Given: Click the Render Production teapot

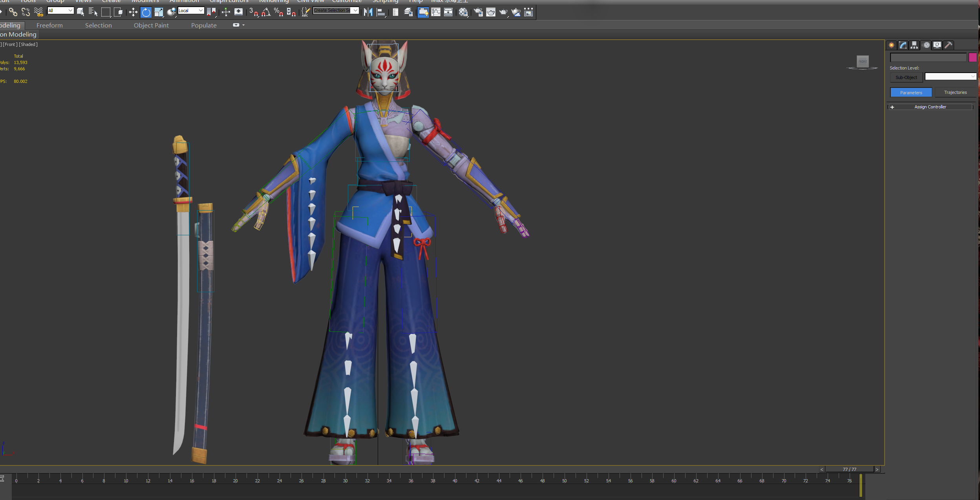Looking at the screenshot, I should 503,12.
